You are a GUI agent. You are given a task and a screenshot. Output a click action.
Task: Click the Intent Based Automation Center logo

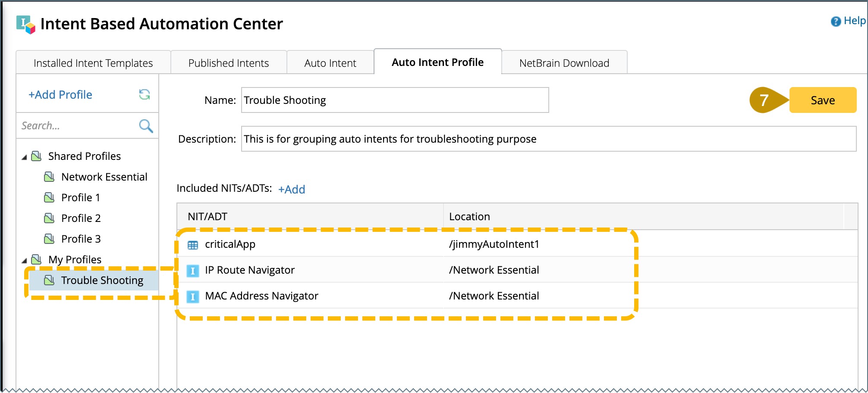pos(25,24)
